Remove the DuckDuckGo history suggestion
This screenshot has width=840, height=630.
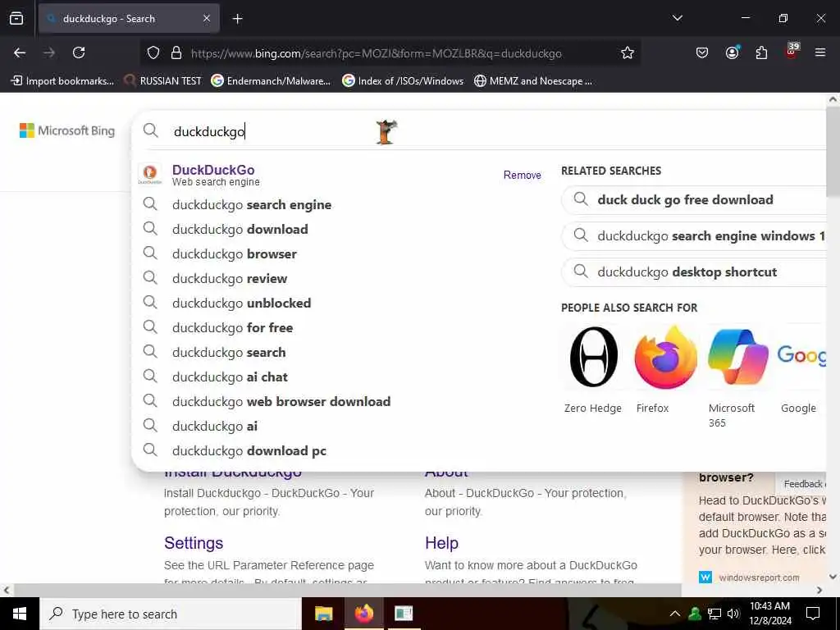pyautogui.click(x=522, y=176)
